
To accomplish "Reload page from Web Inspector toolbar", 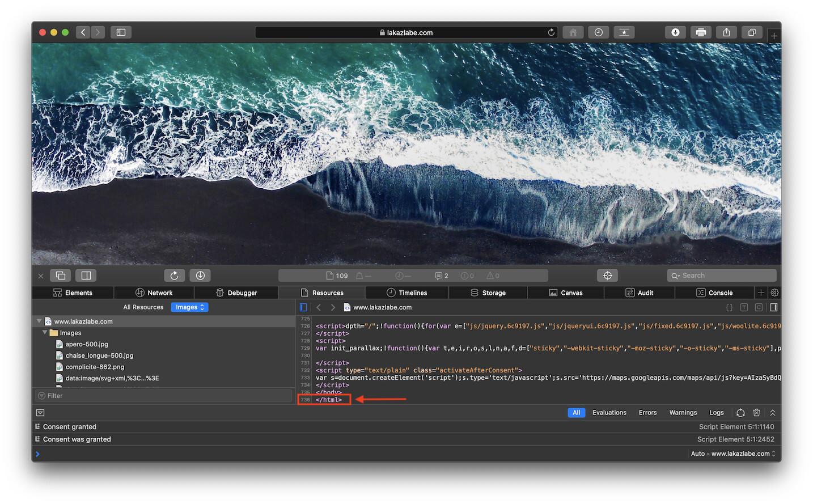I will tap(175, 276).
